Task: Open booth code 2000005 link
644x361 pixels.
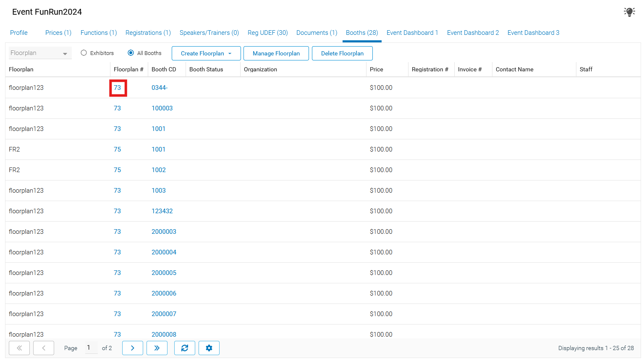Action: pos(164,273)
